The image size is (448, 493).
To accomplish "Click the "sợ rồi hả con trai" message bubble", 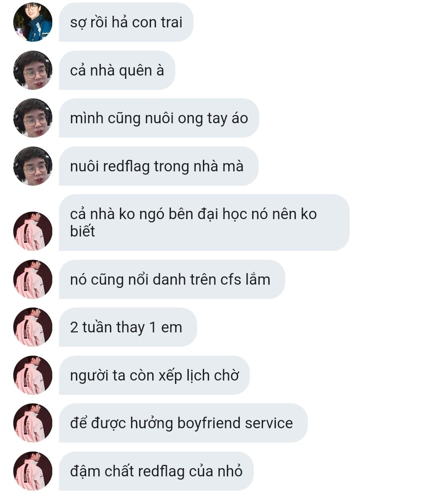I will click(126, 22).
